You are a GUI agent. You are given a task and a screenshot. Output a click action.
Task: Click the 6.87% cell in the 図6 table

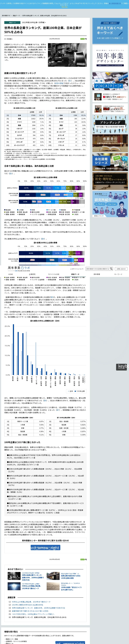(x=39, y=421)
